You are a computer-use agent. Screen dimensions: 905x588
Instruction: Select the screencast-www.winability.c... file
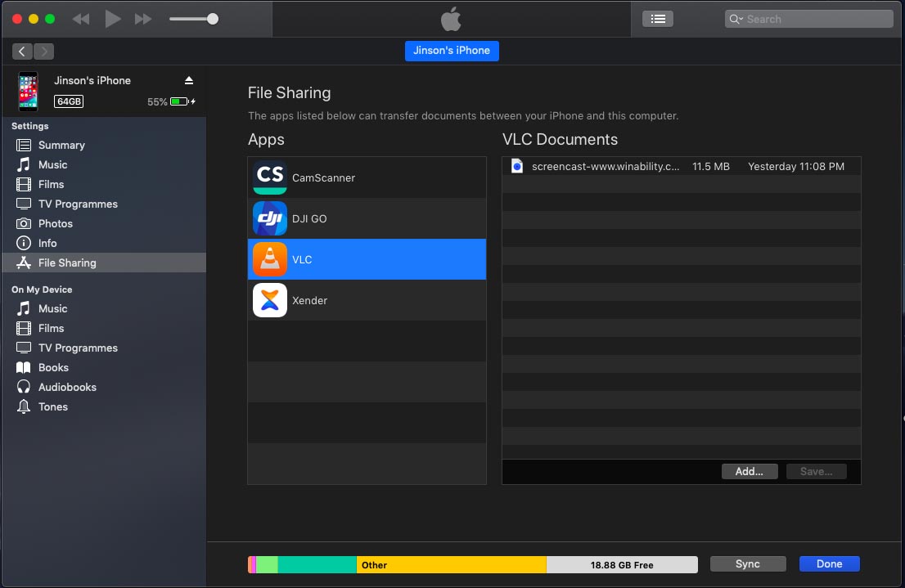tap(682, 166)
